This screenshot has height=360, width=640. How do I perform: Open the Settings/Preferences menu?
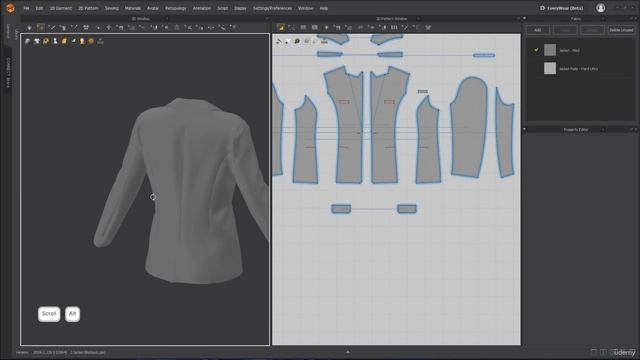click(272, 8)
